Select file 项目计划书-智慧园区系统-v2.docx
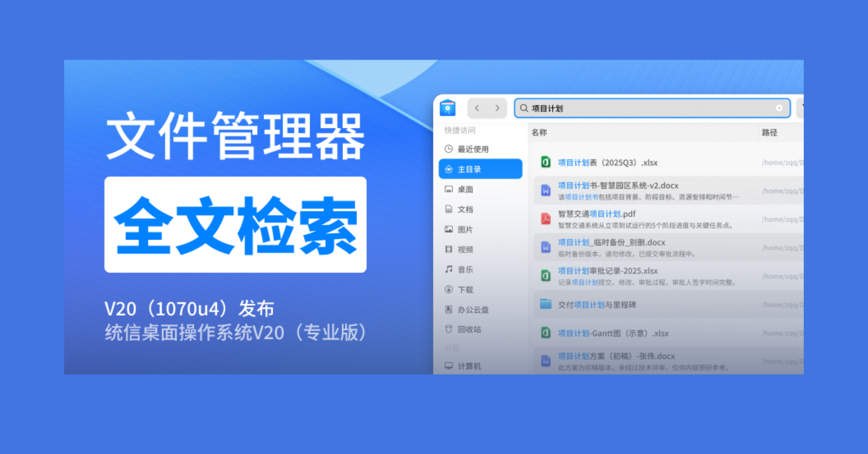This screenshot has height=454, width=868. [668, 190]
